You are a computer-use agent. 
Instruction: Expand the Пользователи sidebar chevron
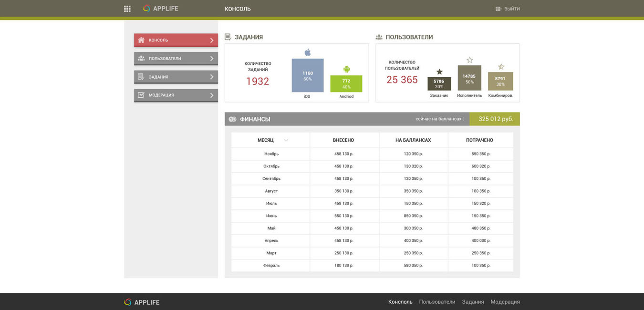tap(212, 59)
